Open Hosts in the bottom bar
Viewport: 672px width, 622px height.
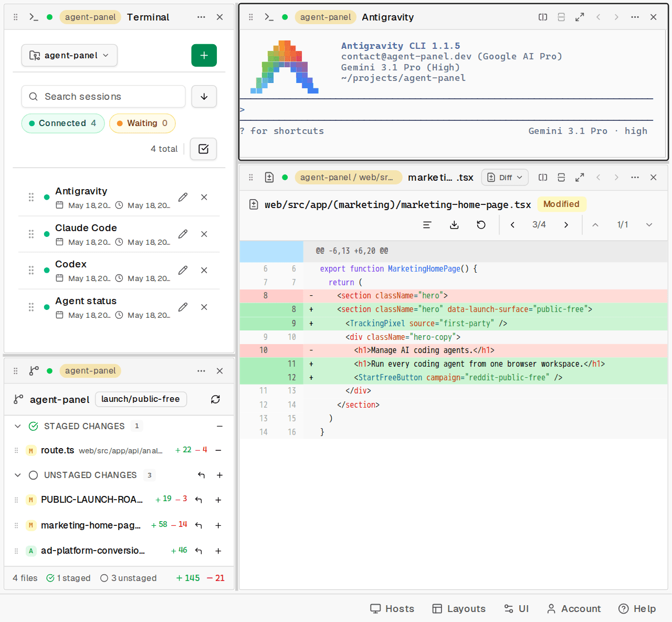(392, 609)
